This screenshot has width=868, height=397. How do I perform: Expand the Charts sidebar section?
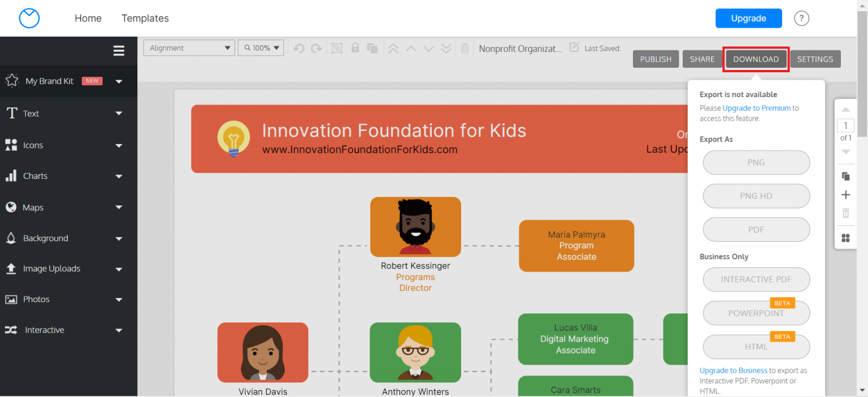point(68,176)
